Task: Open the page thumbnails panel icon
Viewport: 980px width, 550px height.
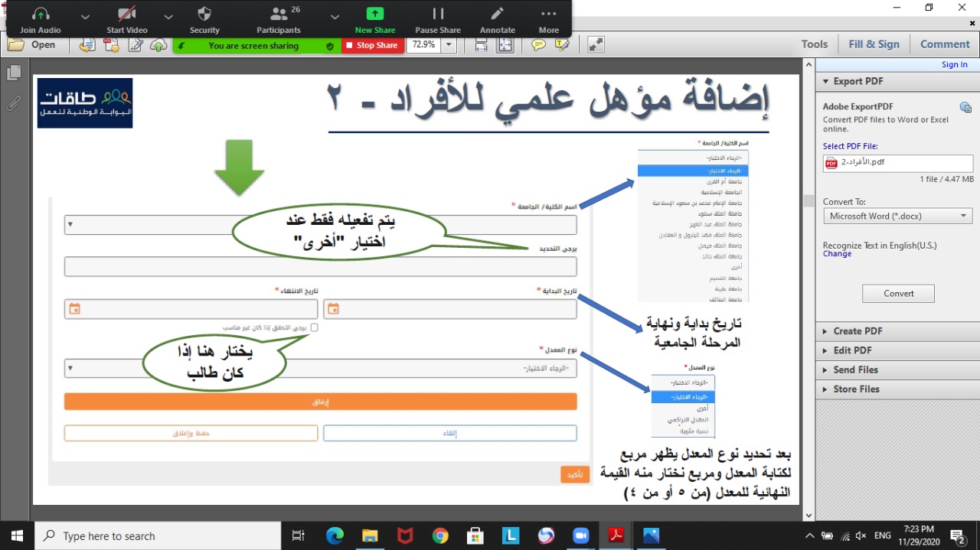Action: pyautogui.click(x=14, y=73)
